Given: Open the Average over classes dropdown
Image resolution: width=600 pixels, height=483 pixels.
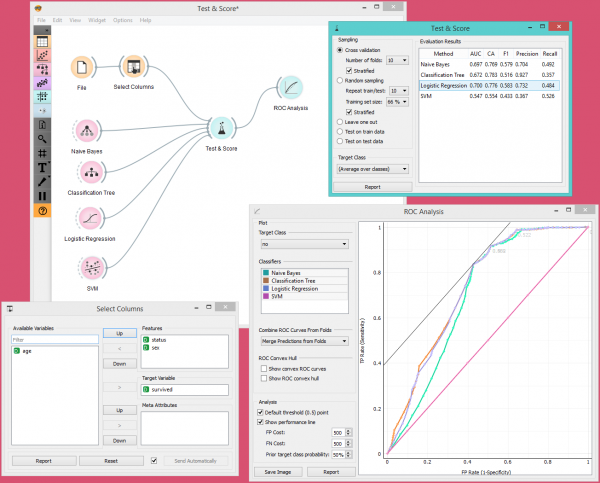Looking at the screenshot, I should click(373, 169).
